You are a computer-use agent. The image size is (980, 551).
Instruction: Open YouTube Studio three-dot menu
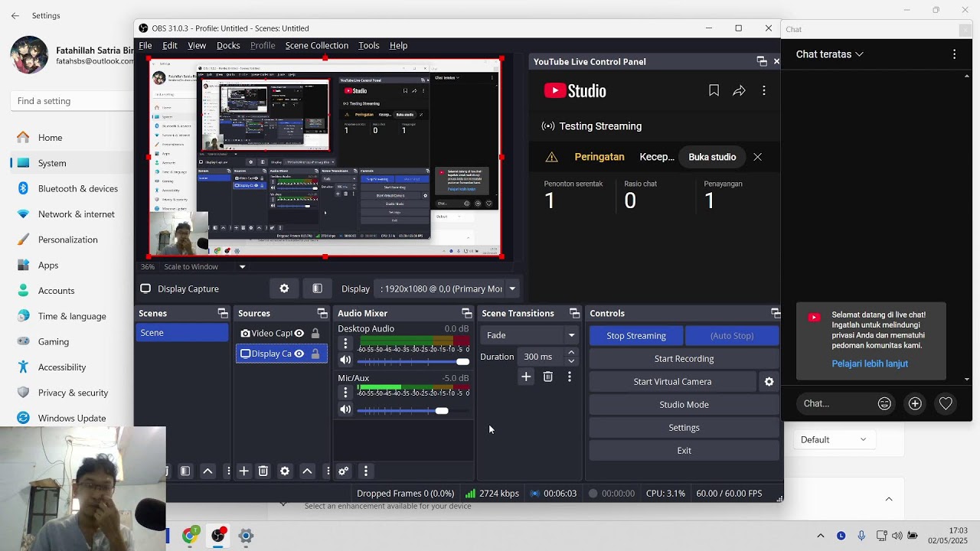coord(763,90)
